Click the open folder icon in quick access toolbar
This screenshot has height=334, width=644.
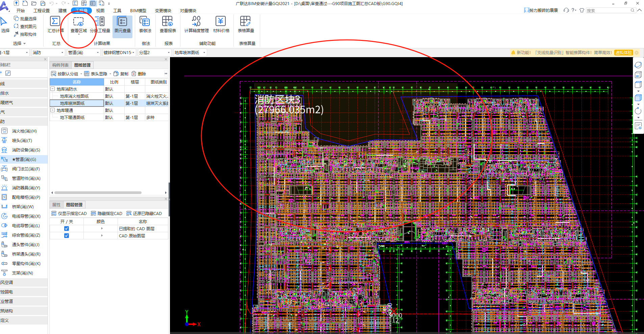tap(34, 3)
